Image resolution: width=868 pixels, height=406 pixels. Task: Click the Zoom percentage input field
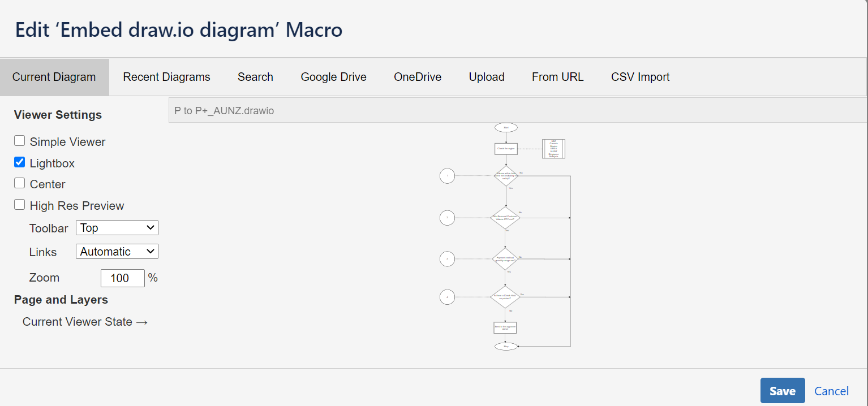pos(122,278)
